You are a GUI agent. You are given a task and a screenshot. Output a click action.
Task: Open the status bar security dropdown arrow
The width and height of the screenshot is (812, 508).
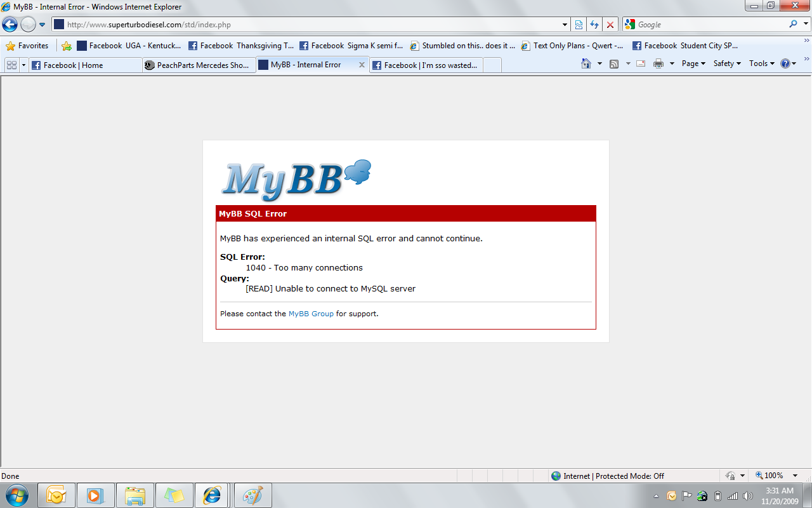(742, 476)
